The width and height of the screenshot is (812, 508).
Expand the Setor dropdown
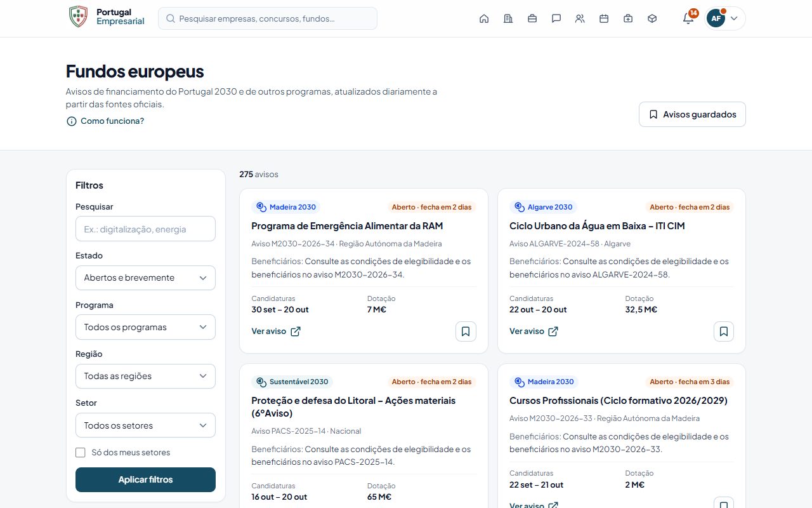tap(145, 425)
